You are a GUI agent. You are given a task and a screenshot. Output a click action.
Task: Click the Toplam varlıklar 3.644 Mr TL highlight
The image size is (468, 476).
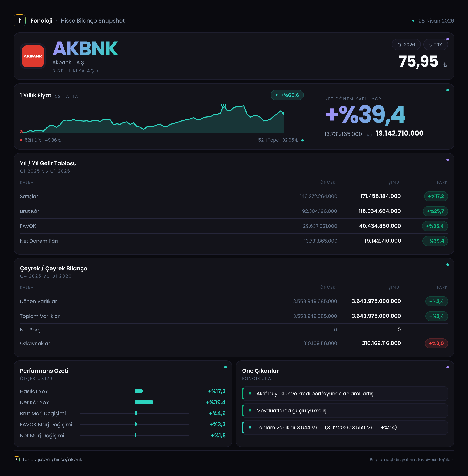coord(345,427)
